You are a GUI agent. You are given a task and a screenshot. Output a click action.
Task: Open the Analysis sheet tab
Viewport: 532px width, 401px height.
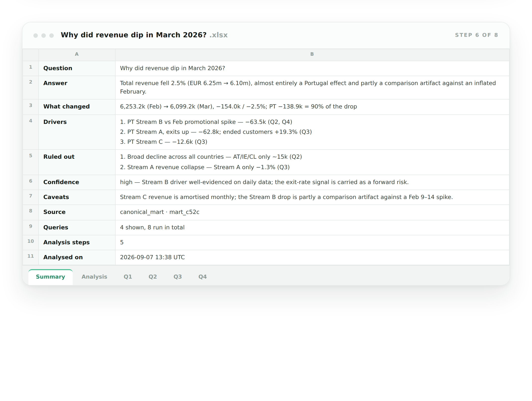94,277
